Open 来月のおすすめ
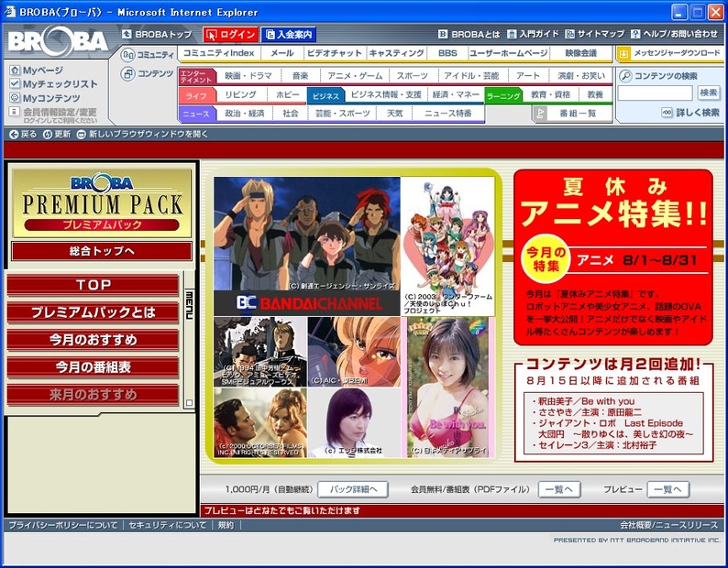The width and height of the screenshot is (728, 568). pyautogui.click(x=93, y=395)
